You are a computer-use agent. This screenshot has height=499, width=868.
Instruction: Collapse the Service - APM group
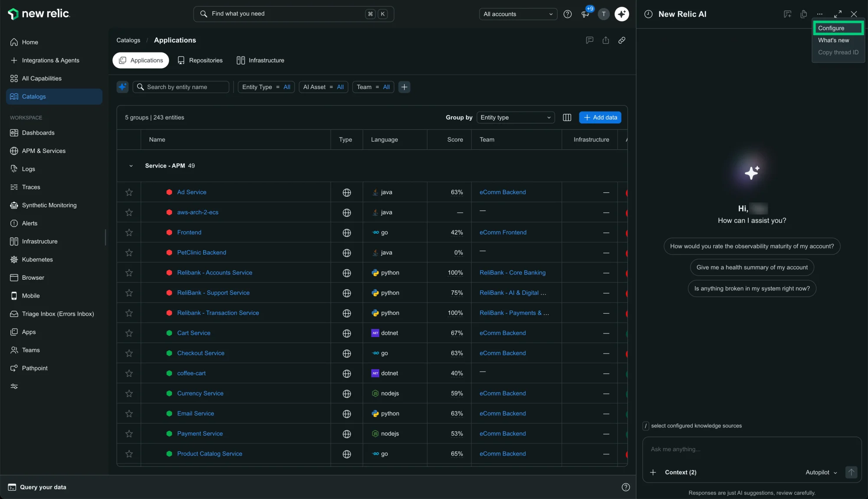pos(131,166)
